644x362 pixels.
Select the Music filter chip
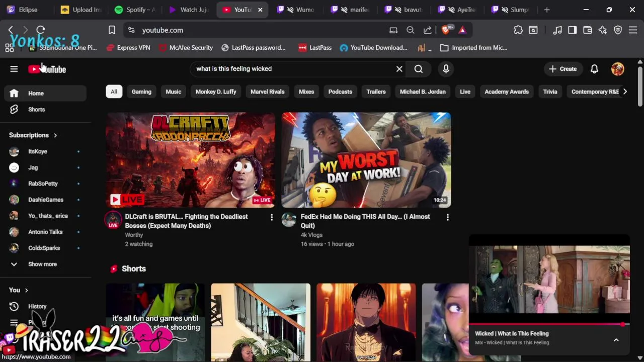pos(174,92)
